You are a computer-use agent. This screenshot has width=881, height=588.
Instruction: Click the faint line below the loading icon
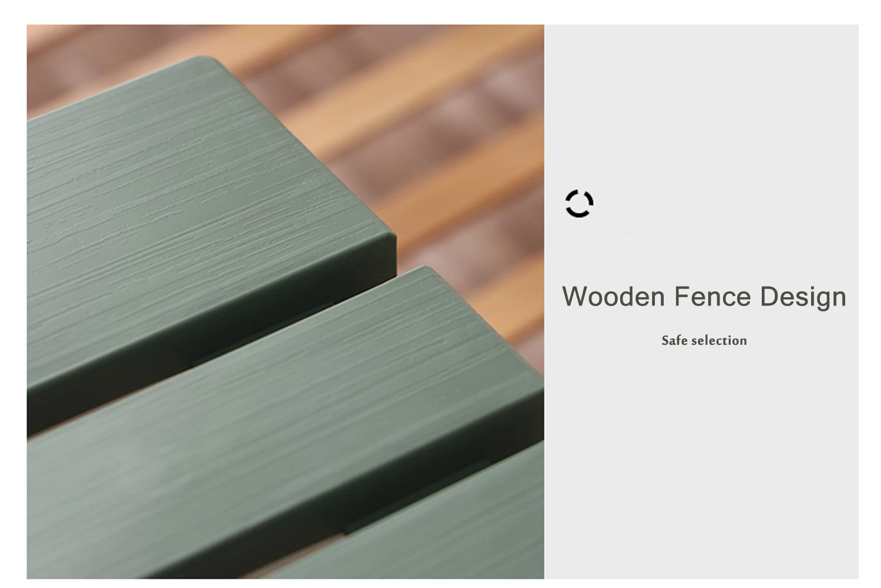pos(684,237)
